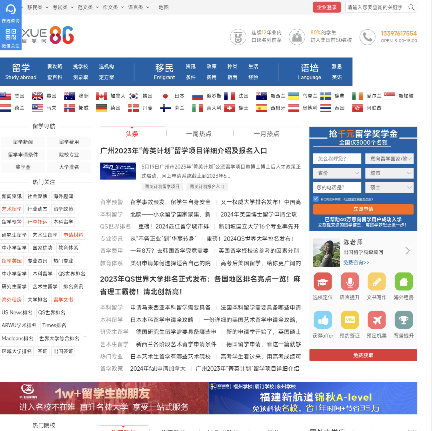Open the 留学 Study abroad menu
This screenshot has width=432, height=431.
[x=21, y=71]
